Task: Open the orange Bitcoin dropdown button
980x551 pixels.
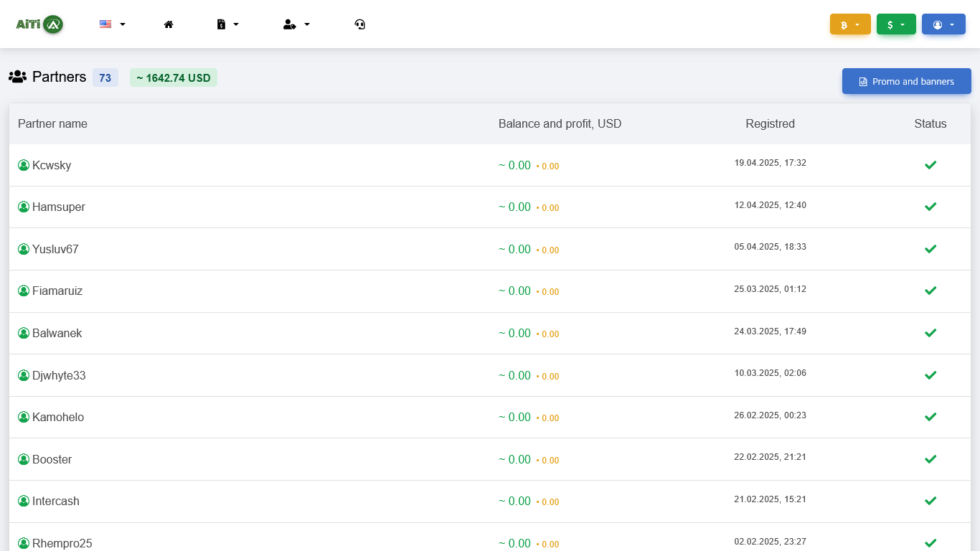Action: click(850, 24)
